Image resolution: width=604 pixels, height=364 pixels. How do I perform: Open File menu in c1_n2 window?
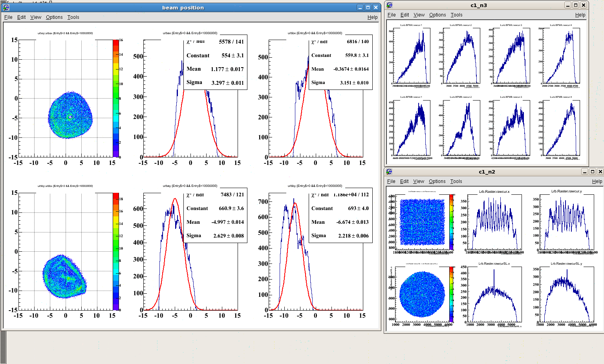click(391, 181)
